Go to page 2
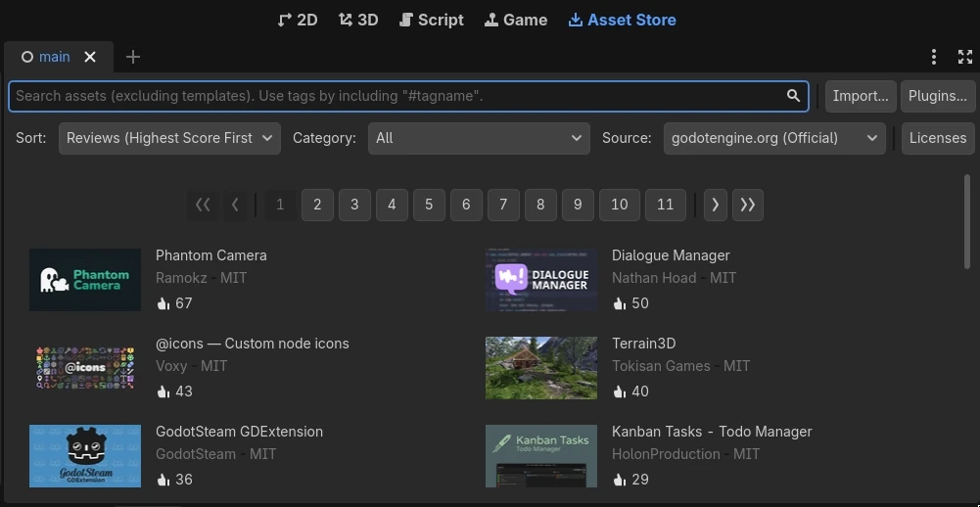Image resolution: width=980 pixels, height=507 pixels. pyautogui.click(x=317, y=205)
